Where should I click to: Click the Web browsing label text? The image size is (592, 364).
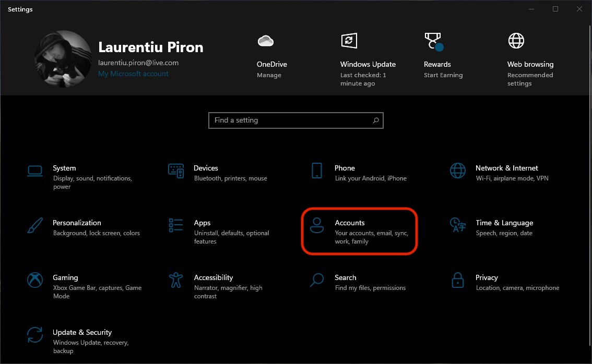530,65
